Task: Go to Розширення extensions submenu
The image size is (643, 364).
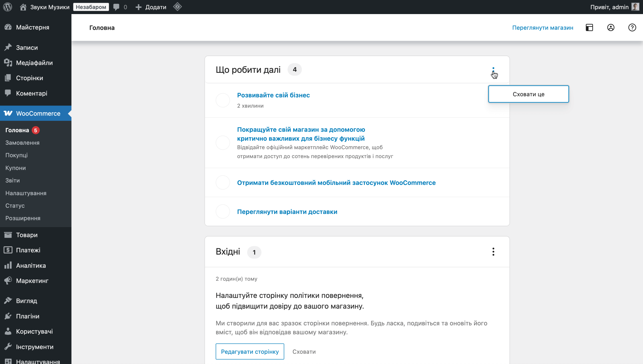Action: pyautogui.click(x=23, y=218)
